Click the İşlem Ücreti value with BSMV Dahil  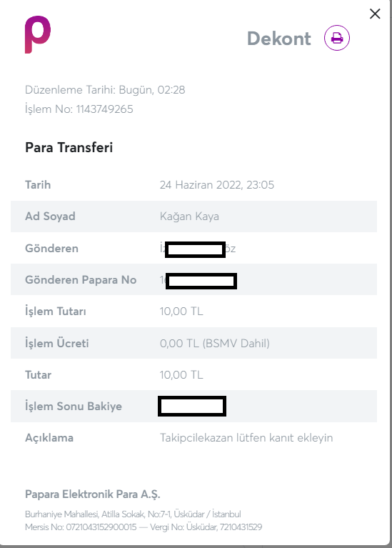coord(214,343)
